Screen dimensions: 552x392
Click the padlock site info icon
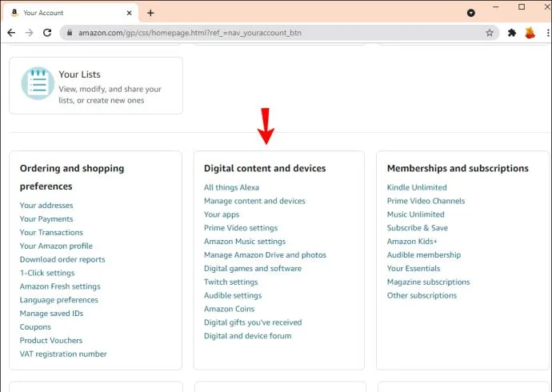point(70,33)
